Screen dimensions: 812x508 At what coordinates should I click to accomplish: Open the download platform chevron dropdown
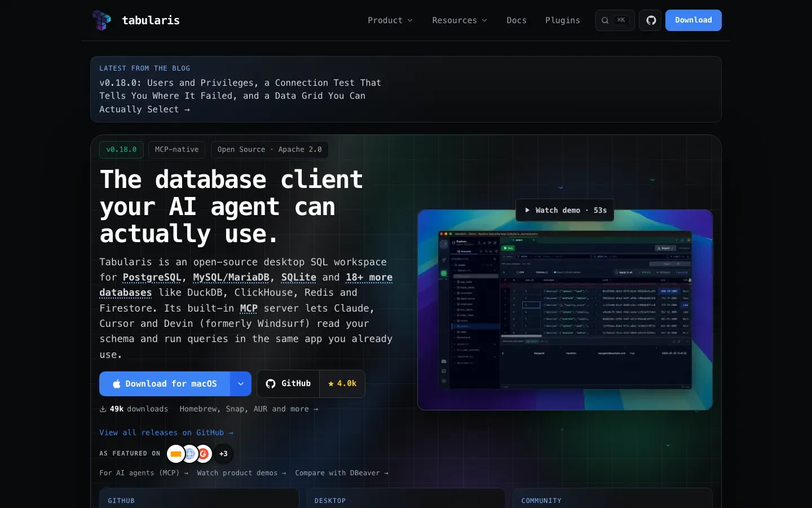241,384
